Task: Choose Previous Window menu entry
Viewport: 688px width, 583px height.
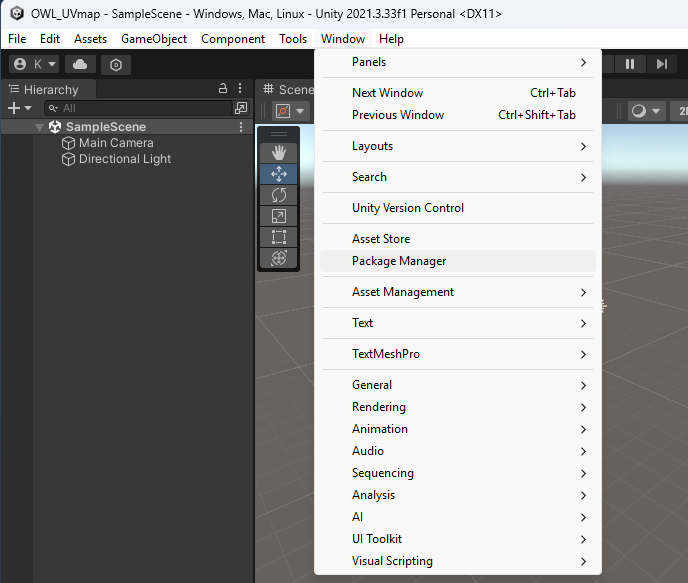Action: tap(458, 115)
